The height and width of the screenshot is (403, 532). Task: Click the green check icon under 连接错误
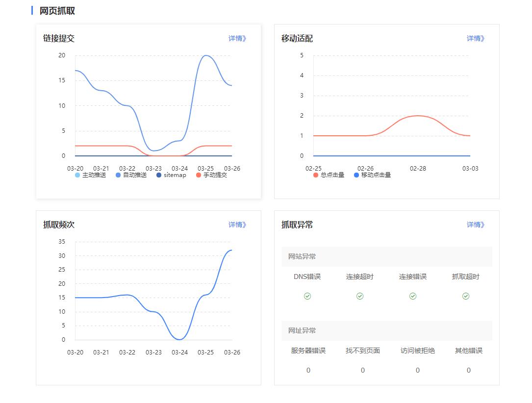[413, 296]
